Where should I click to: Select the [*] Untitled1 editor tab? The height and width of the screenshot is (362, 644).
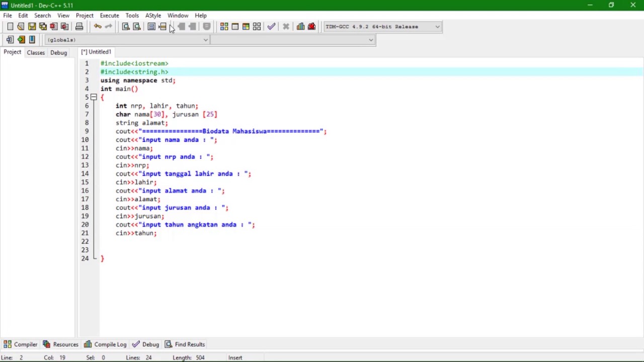[96, 52]
